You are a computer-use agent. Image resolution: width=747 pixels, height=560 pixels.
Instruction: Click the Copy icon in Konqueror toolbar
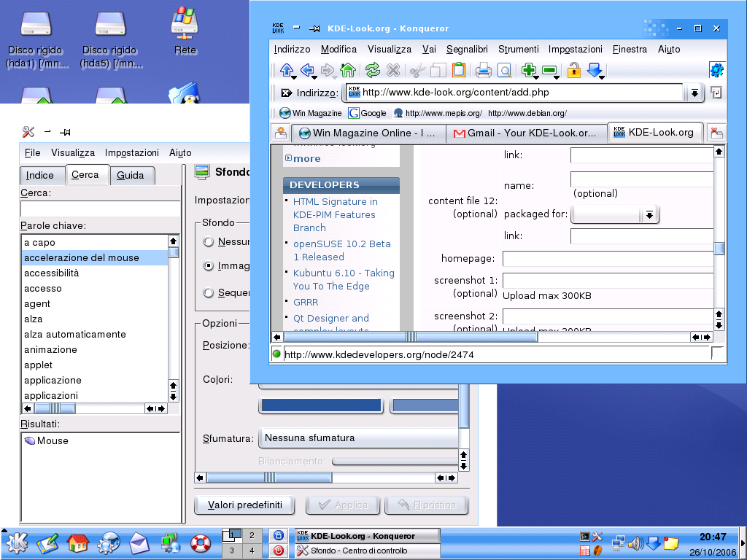(438, 71)
